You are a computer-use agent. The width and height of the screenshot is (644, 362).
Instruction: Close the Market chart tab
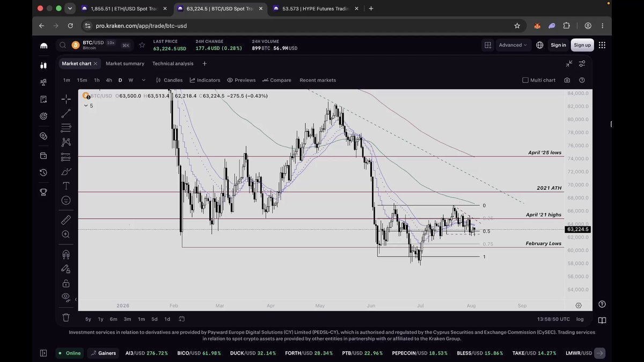pos(96,63)
